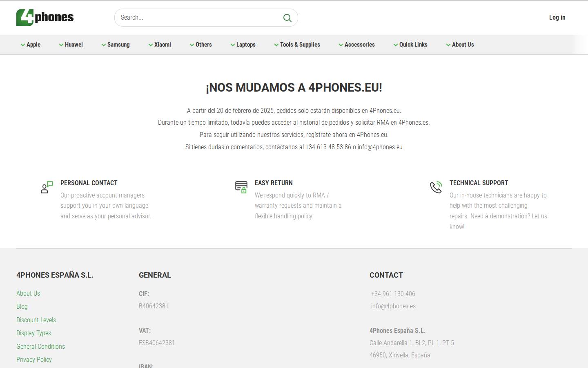Image resolution: width=588 pixels, height=368 pixels.
Task: Click the Easy Return card-lock icon
Action: 241,187
